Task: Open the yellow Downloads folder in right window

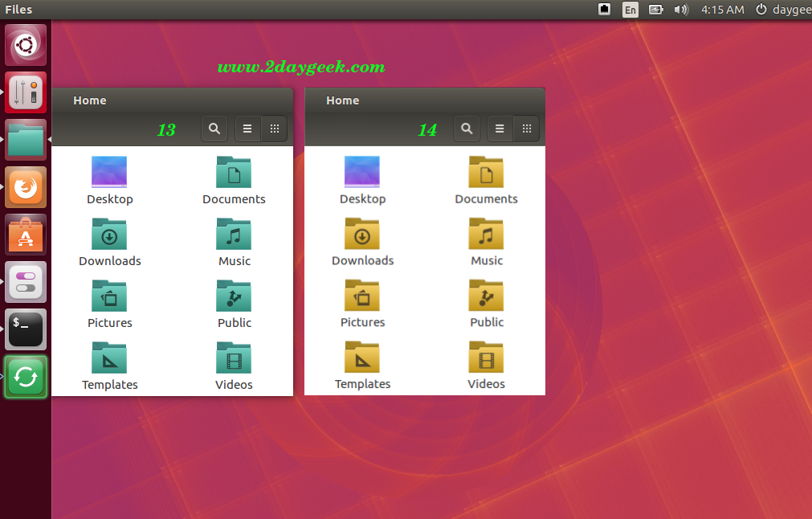Action: click(362, 234)
